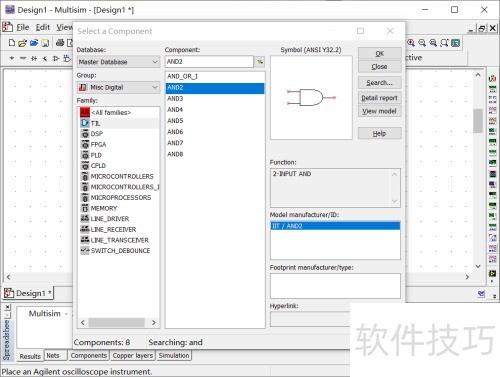
Task: Click the Zoom to fit page icon
Action: click(444, 43)
